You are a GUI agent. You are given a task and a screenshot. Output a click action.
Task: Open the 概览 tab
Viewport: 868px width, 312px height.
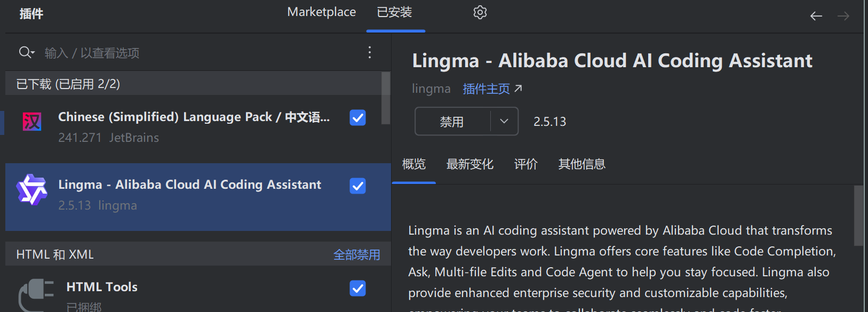pos(414,164)
